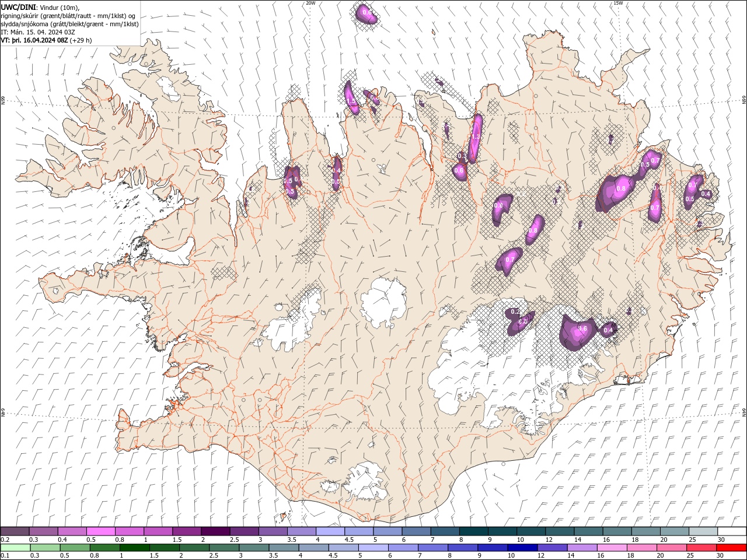Click the snow patch off the north coast

366,14
